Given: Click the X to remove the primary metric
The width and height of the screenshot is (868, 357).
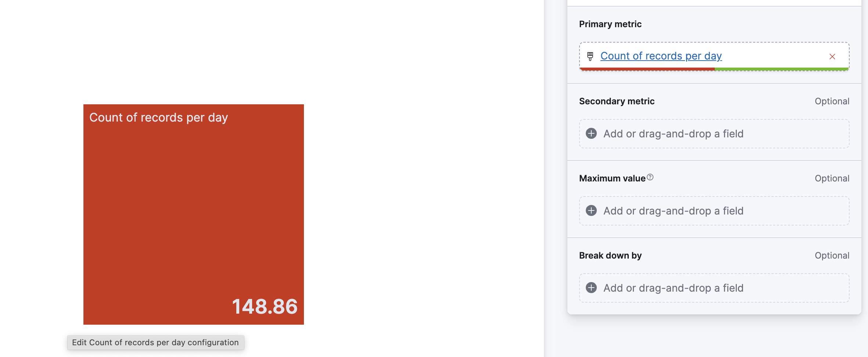Looking at the screenshot, I should (832, 57).
